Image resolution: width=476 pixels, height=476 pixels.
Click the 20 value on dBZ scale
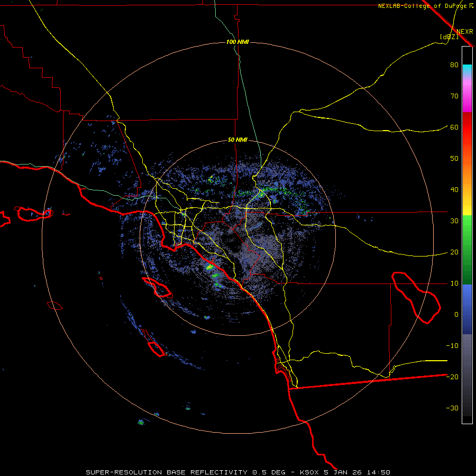(454, 252)
